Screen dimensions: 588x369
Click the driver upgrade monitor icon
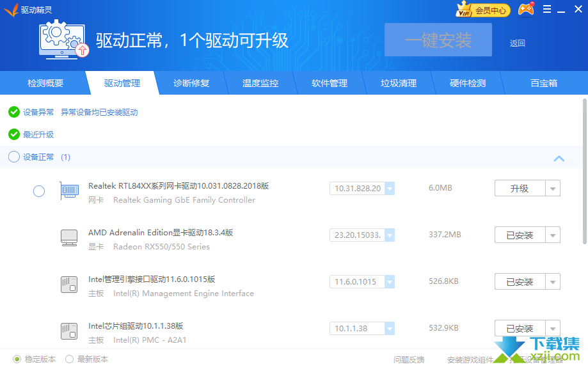click(x=64, y=40)
